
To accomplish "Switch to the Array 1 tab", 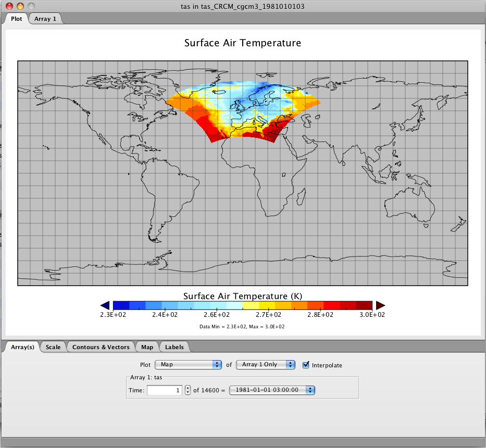I will [46, 19].
